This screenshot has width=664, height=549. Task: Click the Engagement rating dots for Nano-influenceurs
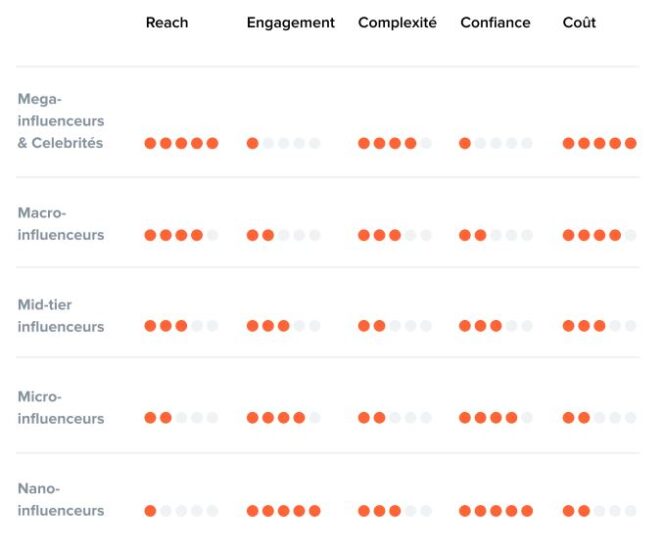[283, 511]
